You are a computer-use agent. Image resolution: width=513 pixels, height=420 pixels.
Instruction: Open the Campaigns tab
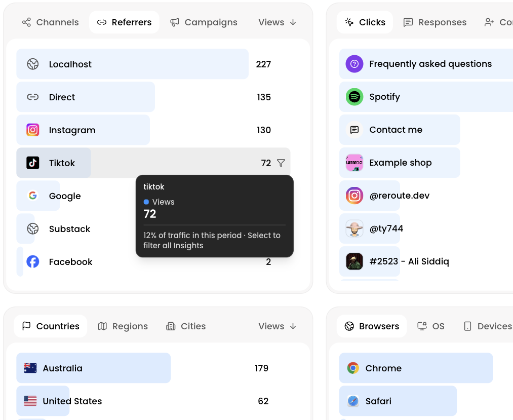click(204, 22)
